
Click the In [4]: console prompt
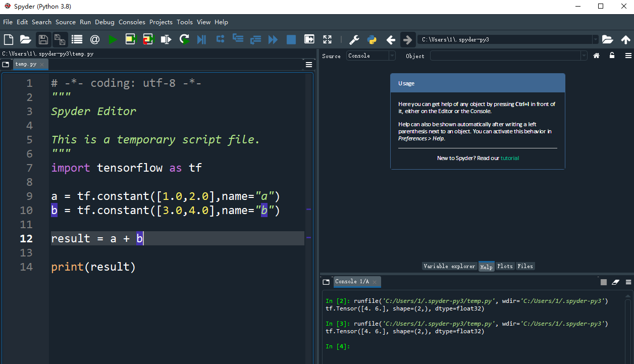tap(338, 346)
